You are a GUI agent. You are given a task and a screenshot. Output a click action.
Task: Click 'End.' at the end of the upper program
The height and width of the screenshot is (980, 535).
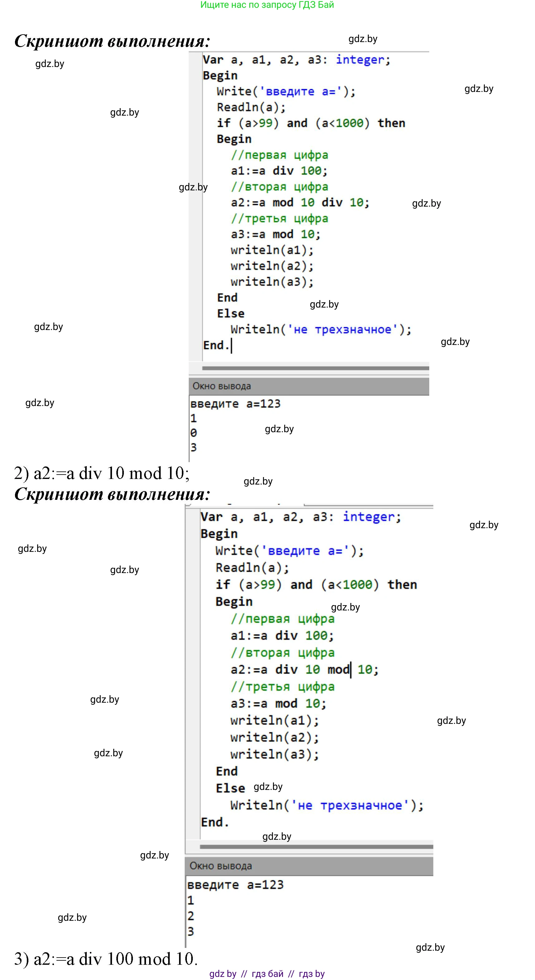point(216,346)
